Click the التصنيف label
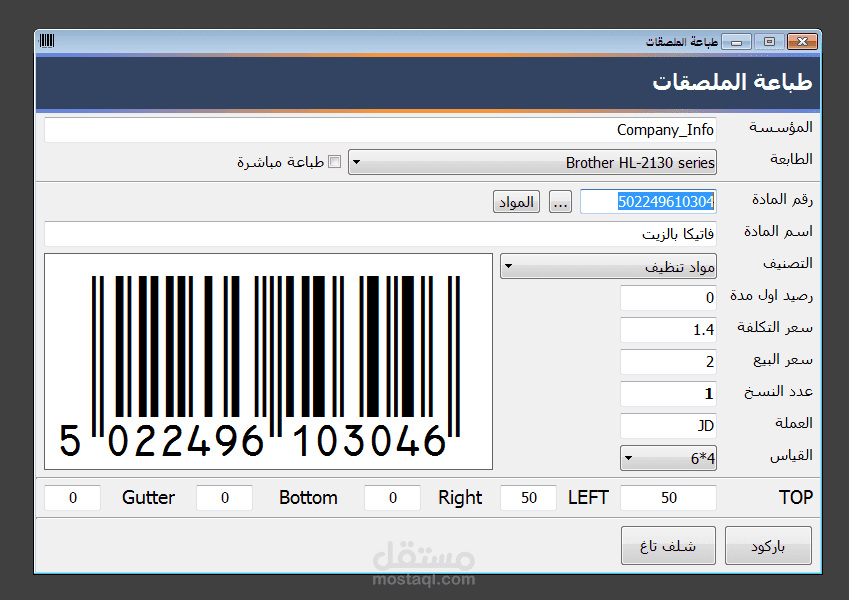This screenshot has width=849, height=600. tap(788, 264)
